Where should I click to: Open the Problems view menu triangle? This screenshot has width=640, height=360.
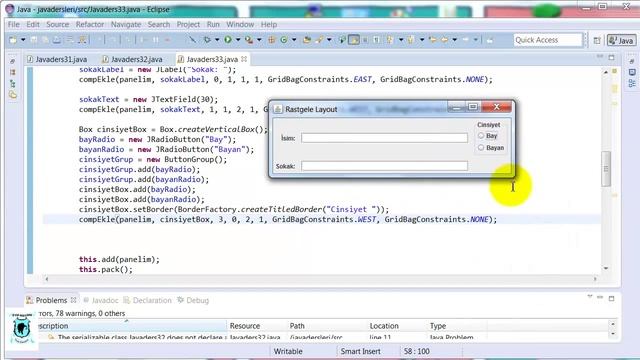tap(590, 297)
